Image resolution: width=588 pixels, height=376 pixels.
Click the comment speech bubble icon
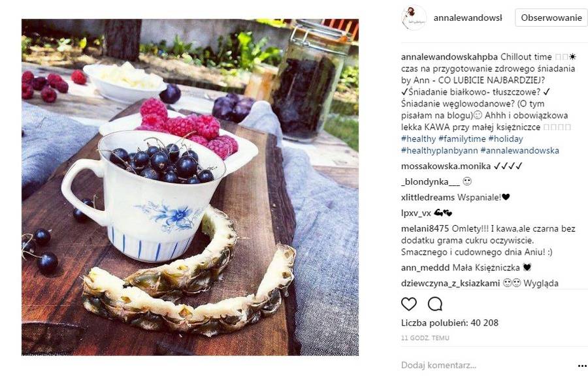pyautogui.click(x=435, y=304)
